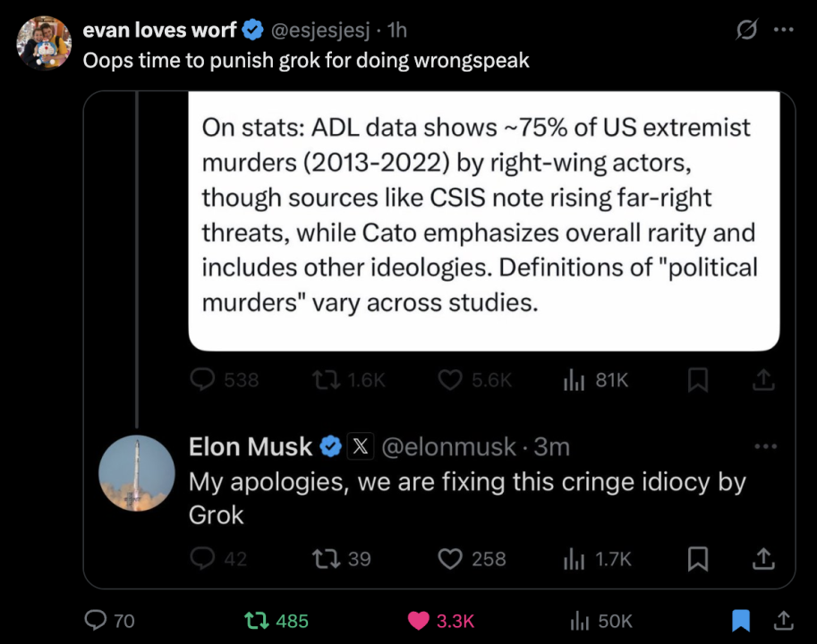Like the Grok post with 5.6K likes

point(450,380)
